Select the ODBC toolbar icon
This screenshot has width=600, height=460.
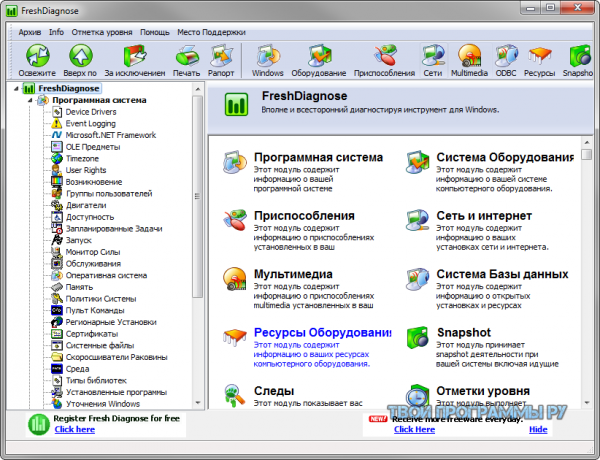click(x=506, y=56)
